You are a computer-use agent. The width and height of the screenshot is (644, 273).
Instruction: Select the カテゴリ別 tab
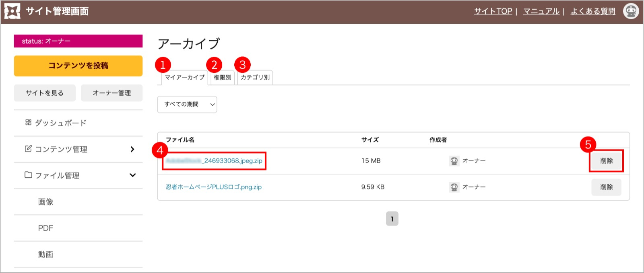[255, 78]
